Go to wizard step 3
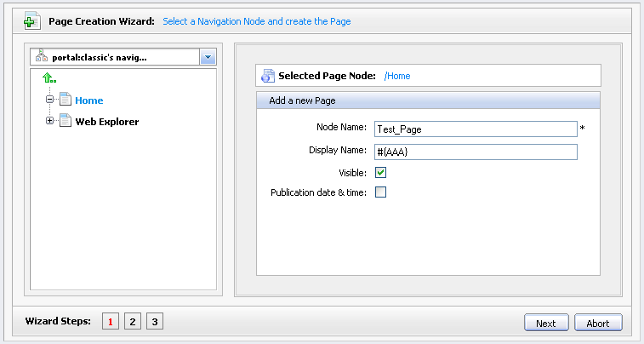The width and height of the screenshot is (644, 344). tap(155, 321)
